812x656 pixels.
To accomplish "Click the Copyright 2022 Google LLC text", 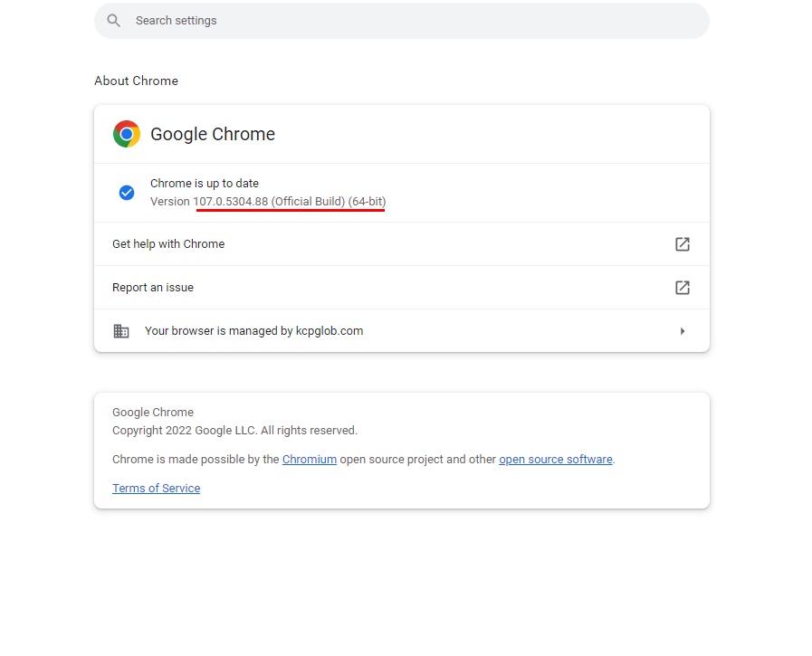I will tap(235, 431).
